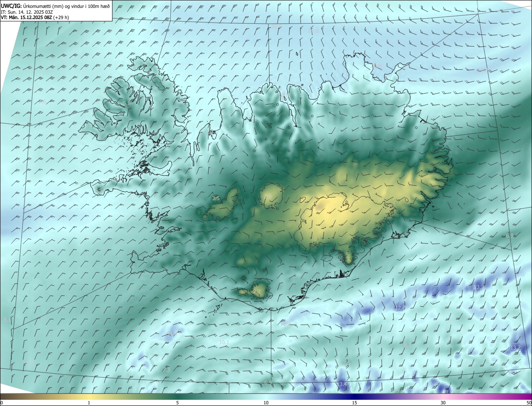Click the '12.7' value label in the blue band
The height and width of the screenshot is (406, 532).
399,308
